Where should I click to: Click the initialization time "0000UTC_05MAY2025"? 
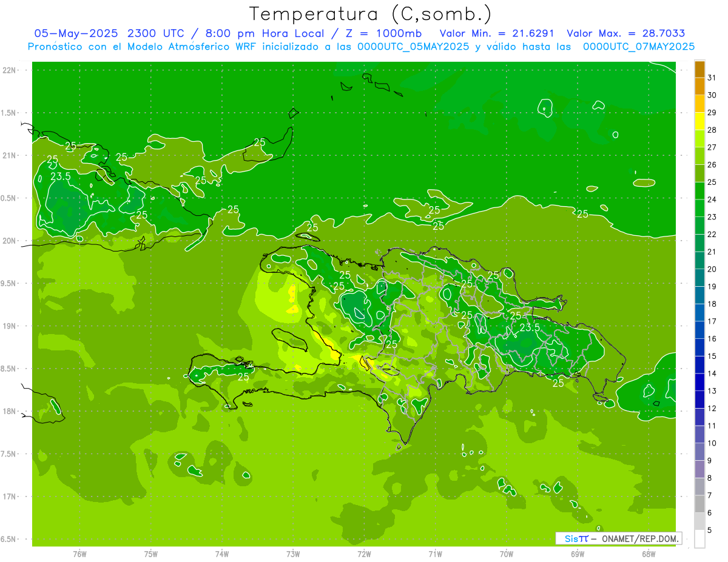pyautogui.click(x=413, y=47)
